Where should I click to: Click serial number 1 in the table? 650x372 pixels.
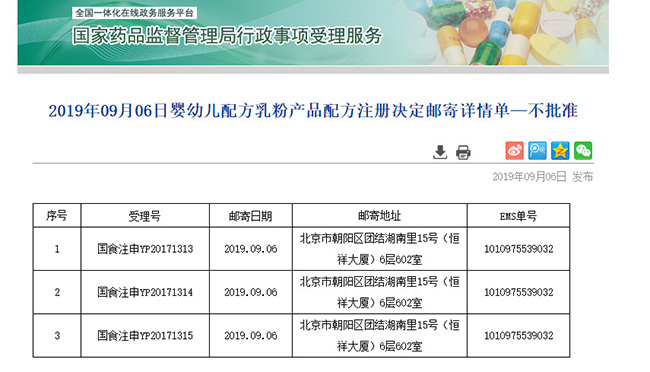57,249
